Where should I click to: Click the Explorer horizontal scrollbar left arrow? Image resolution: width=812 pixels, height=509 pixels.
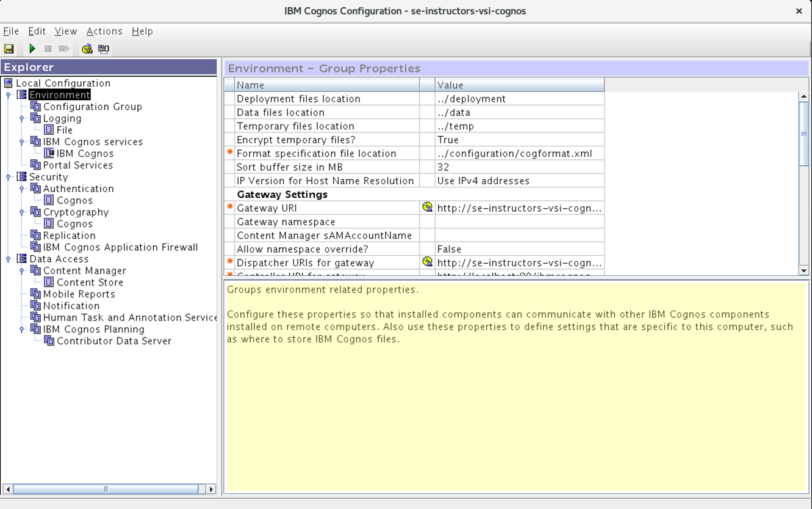7,489
